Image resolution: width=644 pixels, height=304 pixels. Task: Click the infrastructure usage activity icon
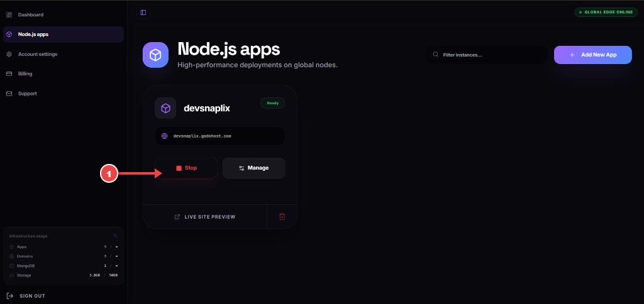pyautogui.click(x=116, y=236)
